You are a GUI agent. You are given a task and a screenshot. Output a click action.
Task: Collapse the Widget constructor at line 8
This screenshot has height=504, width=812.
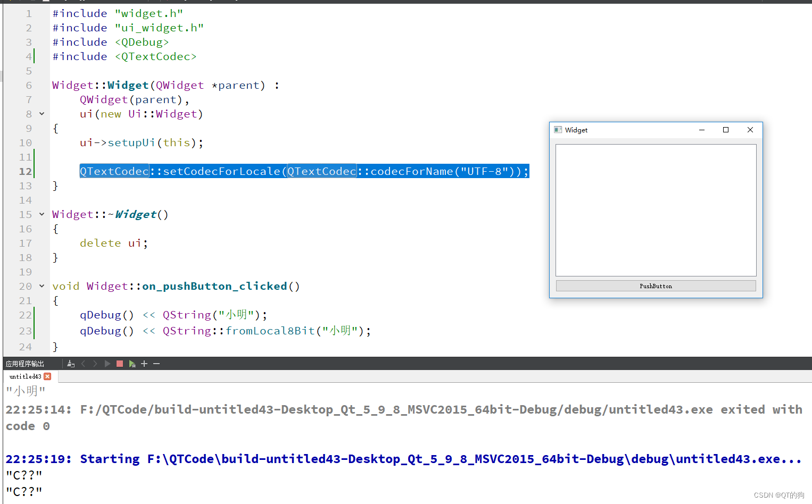[42, 114]
